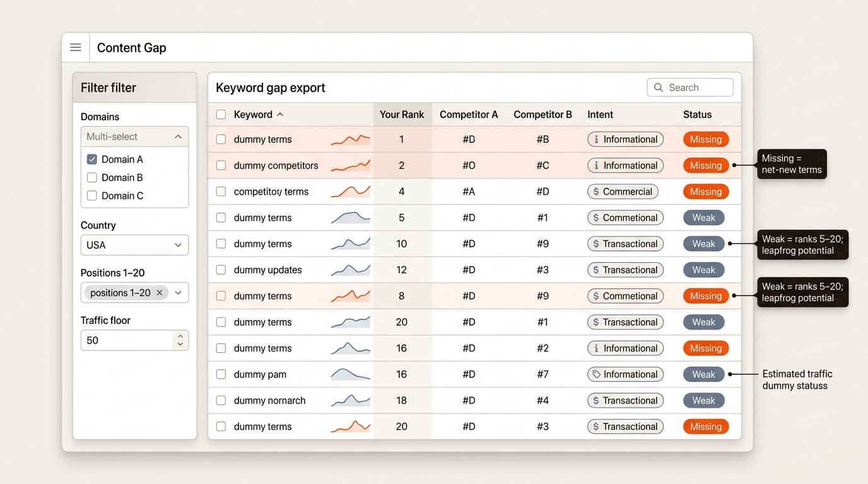Click the Missing badge on the rank 1 row
The width and height of the screenshot is (868, 484).
[706, 139]
